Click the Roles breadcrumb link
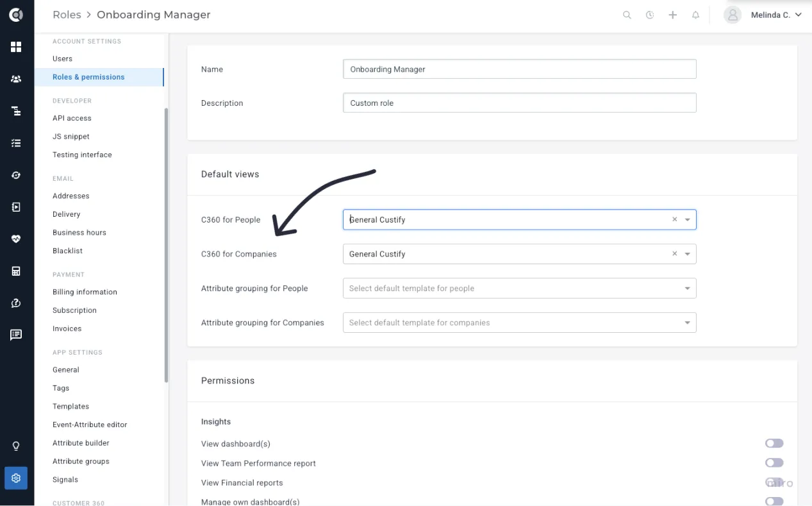 point(67,15)
